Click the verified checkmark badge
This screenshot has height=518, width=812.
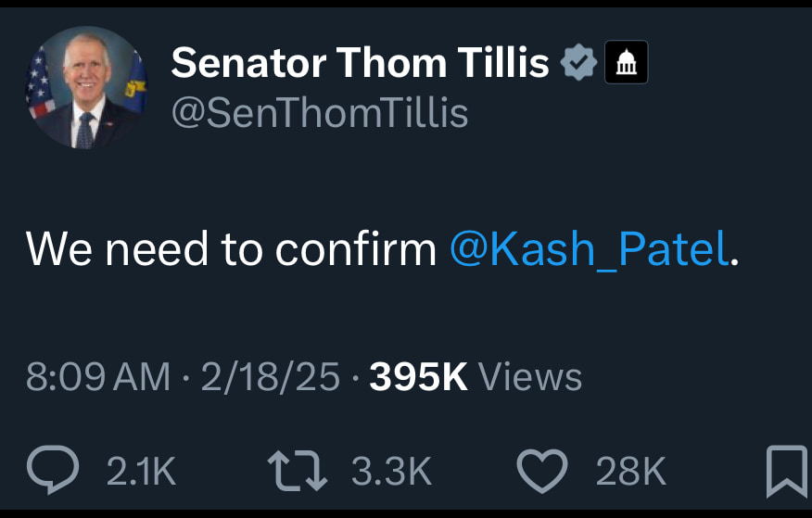[579, 64]
